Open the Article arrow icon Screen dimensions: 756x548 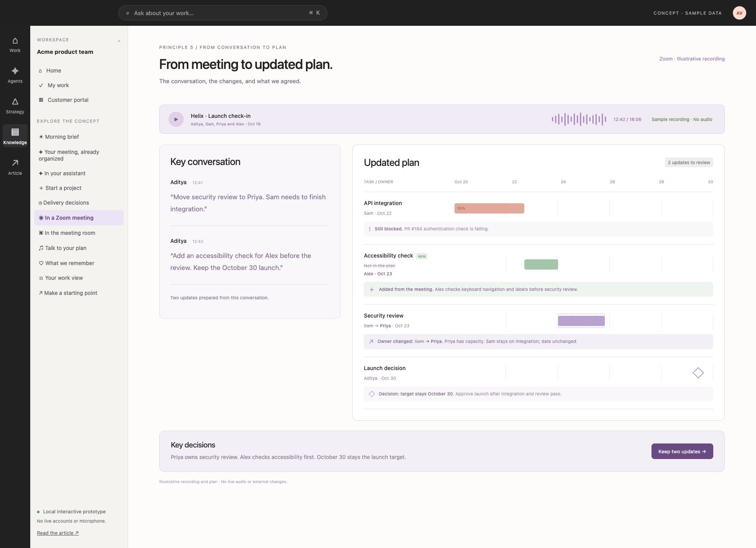click(x=15, y=163)
